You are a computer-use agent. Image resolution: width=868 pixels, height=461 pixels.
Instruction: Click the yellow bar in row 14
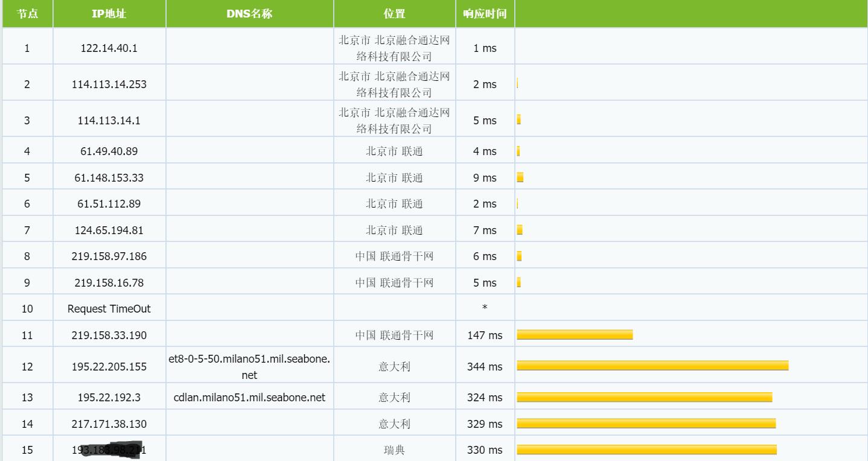pyautogui.click(x=646, y=424)
